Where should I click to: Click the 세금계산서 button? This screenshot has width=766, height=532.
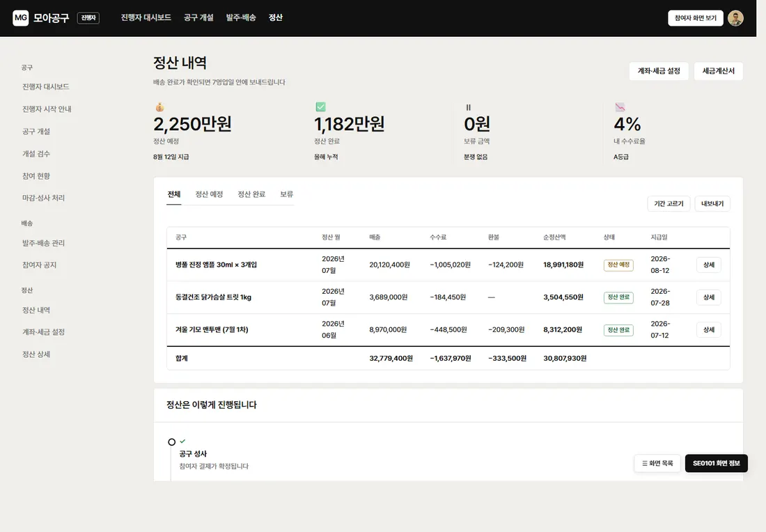pyautogui.click(x=718, y=71)
